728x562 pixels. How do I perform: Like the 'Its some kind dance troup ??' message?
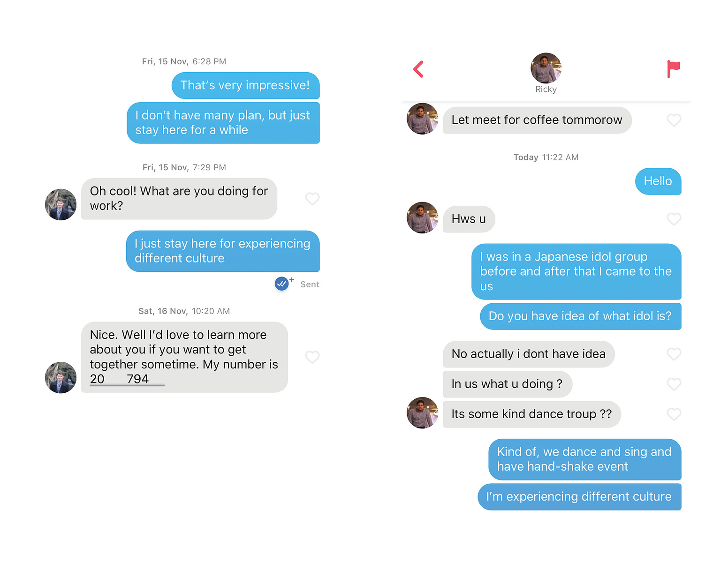pos(674,414)
